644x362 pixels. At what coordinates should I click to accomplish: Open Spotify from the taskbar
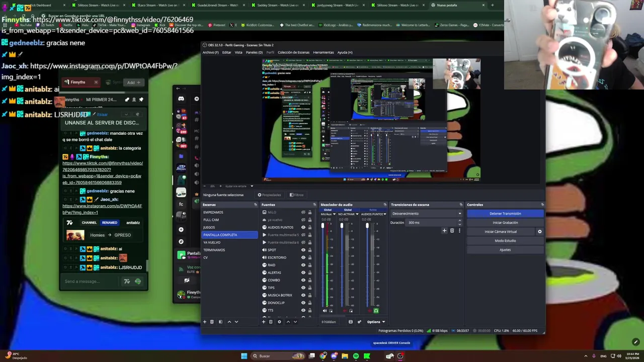point(356,356)
